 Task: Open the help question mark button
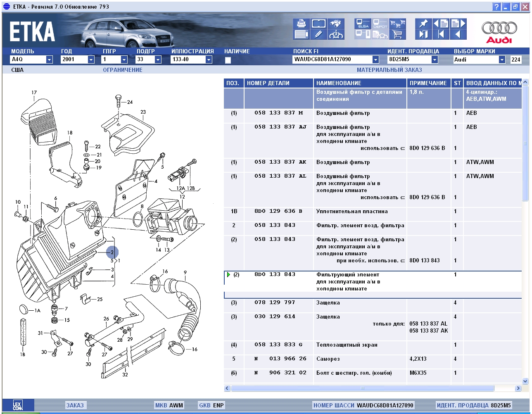(496, 7)
